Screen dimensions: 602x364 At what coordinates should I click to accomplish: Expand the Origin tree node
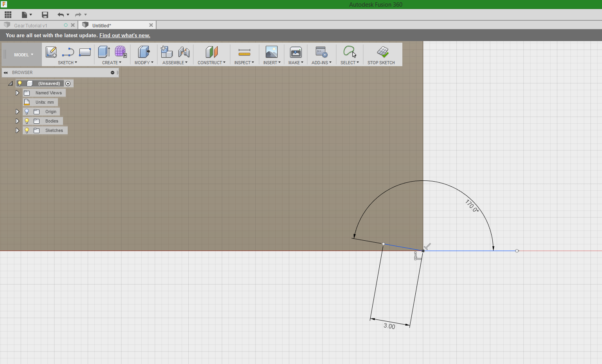17,112
